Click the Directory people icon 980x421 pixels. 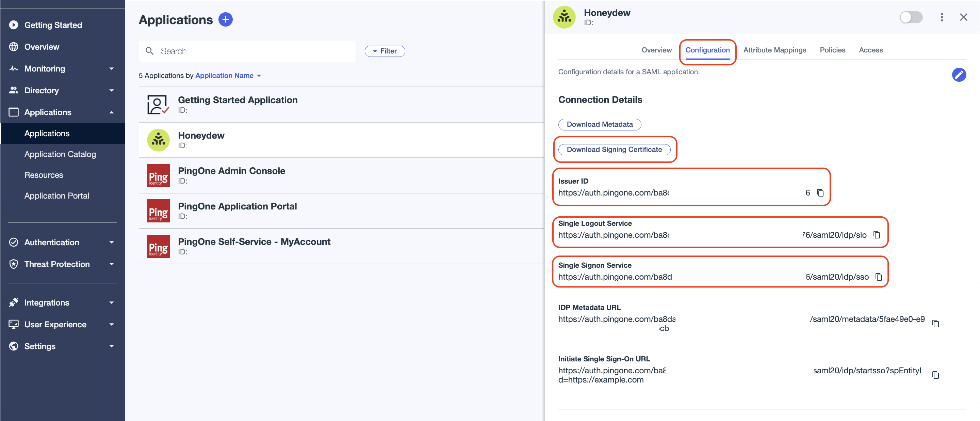13,90
